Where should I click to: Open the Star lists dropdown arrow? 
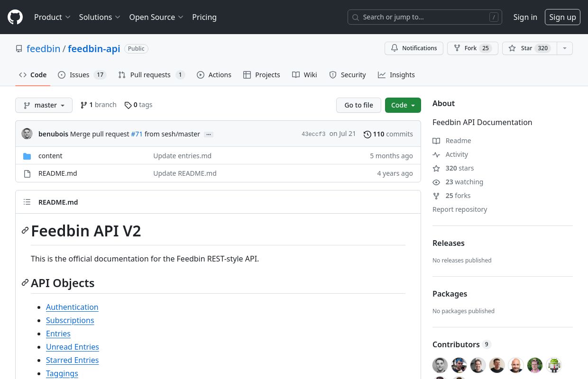564,48
